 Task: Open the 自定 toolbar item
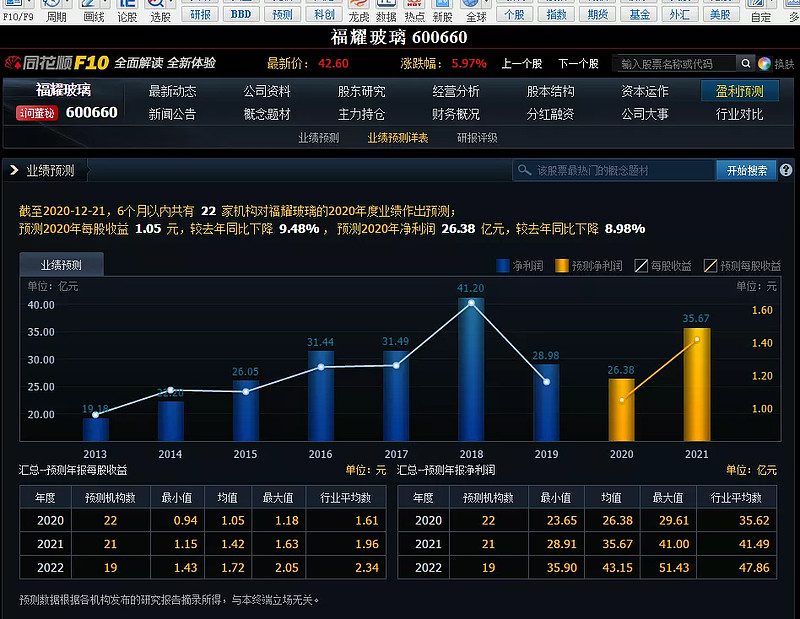coord(761,12)
